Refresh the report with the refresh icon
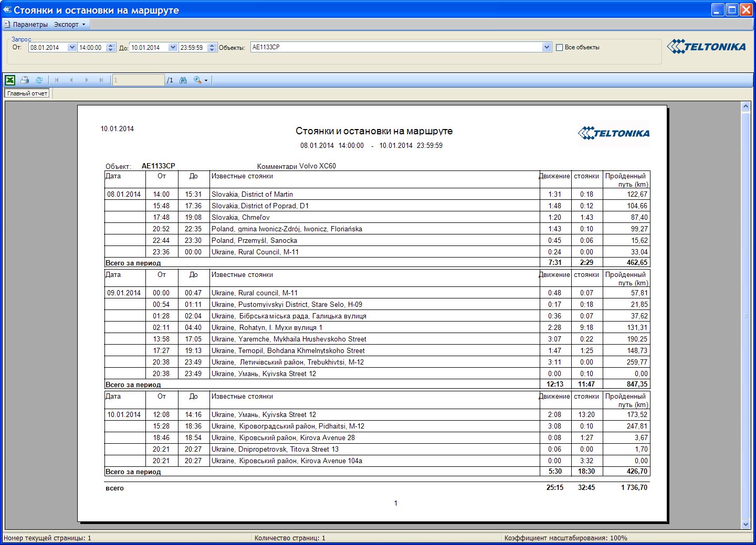Viewport: 756px width, 545px height. pos(39,80)
